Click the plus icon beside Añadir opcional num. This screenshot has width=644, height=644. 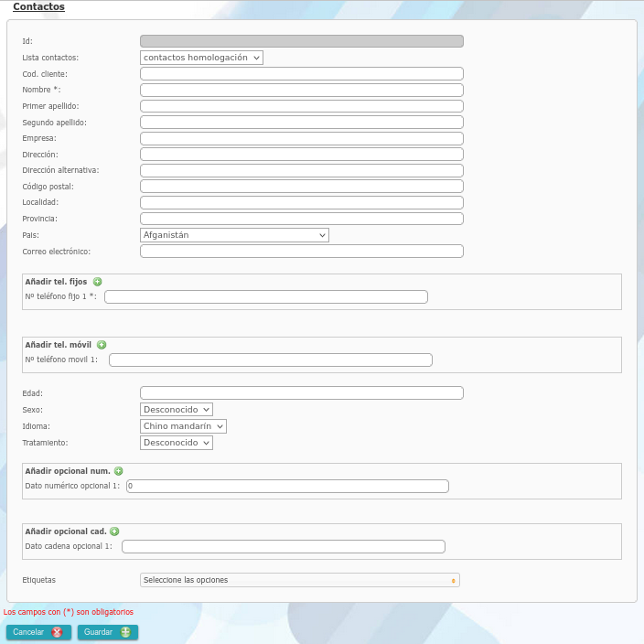(118, 471)
